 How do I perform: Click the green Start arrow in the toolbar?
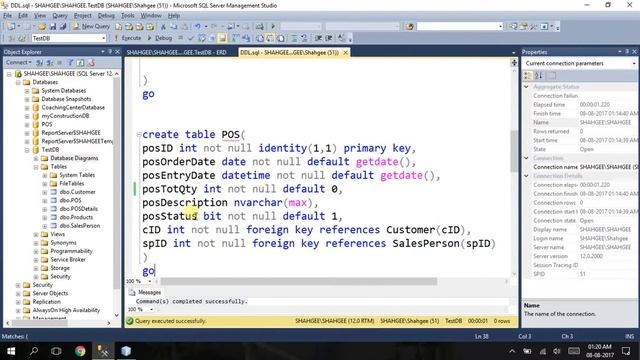point(273,27)
